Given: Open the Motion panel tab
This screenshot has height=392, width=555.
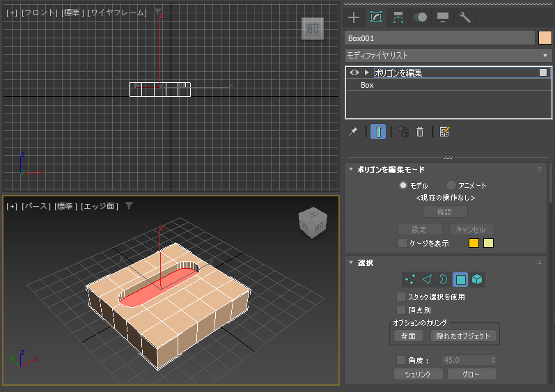Looking at the screenshot, I should (421, 17).
